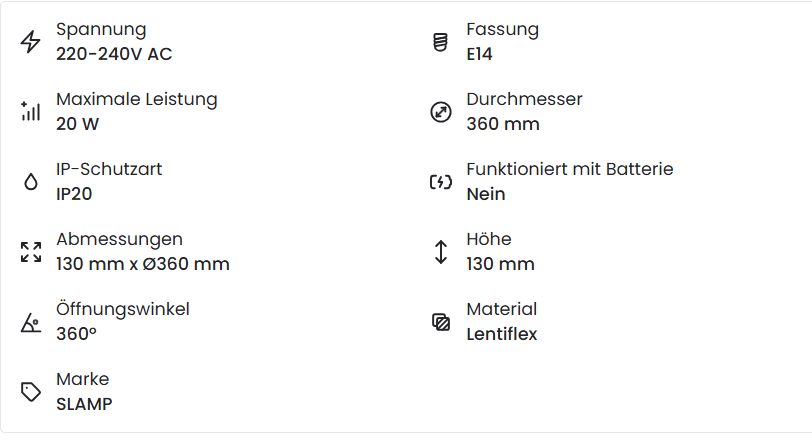
Task: Click the hatched squares Material icon
Action: click(441, 322)
